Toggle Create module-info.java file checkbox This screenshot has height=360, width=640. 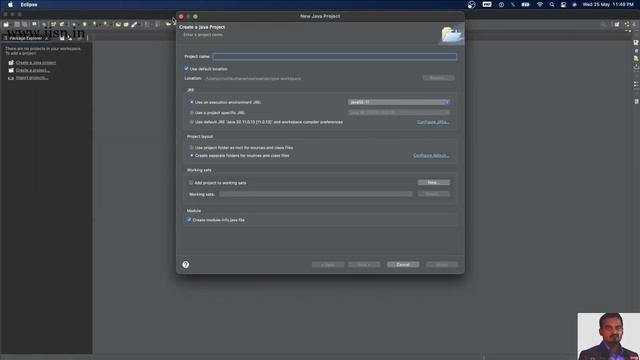click(x=189, y=220)
